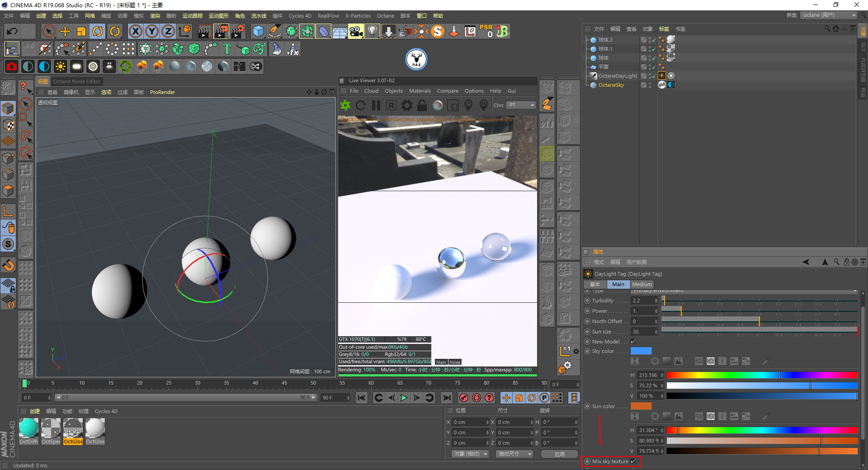
Task: Click the Sun size stepper arrows
Action: 656,332
